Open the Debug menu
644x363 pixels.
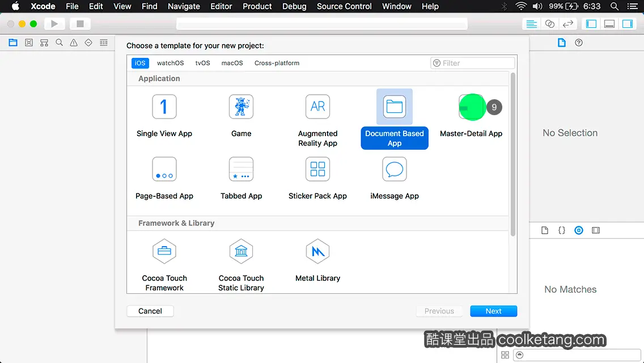pyautogui.click(x=294, y=6)
